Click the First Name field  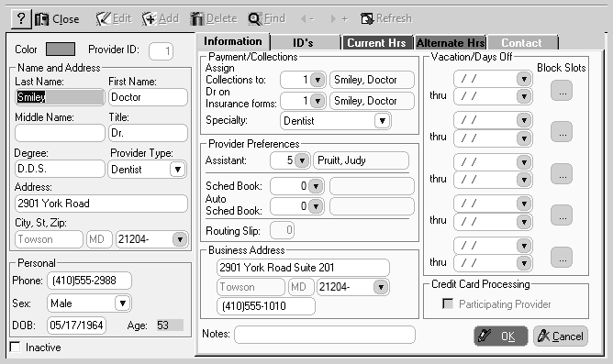(x=148, y=97)
